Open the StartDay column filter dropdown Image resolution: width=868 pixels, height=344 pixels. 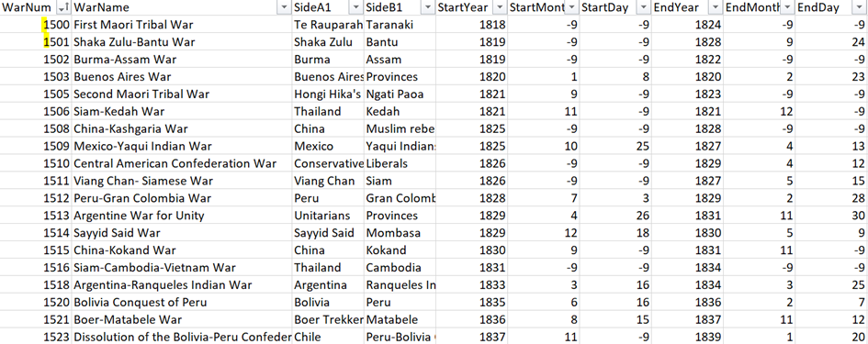pyautogui.click(x=643, y=7)
